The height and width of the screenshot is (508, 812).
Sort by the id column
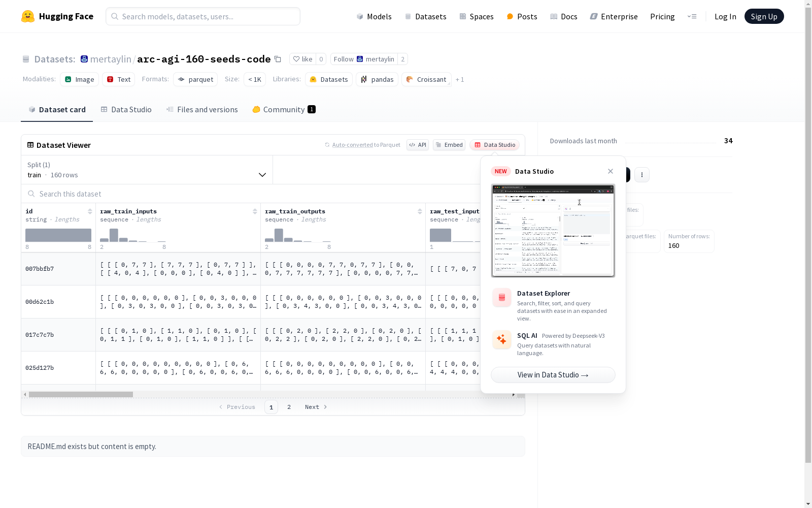(x=90, y=211)
